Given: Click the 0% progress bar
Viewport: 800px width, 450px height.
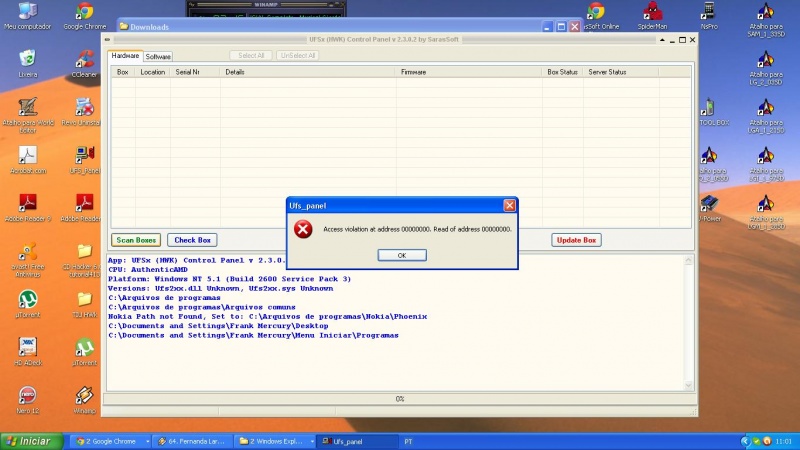Looking at the screenshot, I should tap(399, 399).
